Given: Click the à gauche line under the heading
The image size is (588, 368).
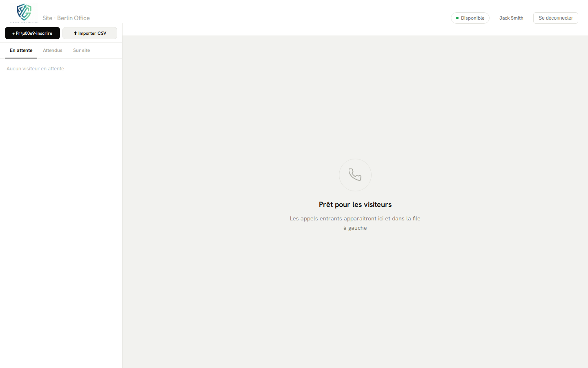Looking at the screenshot, I should (x=355, y=228).
